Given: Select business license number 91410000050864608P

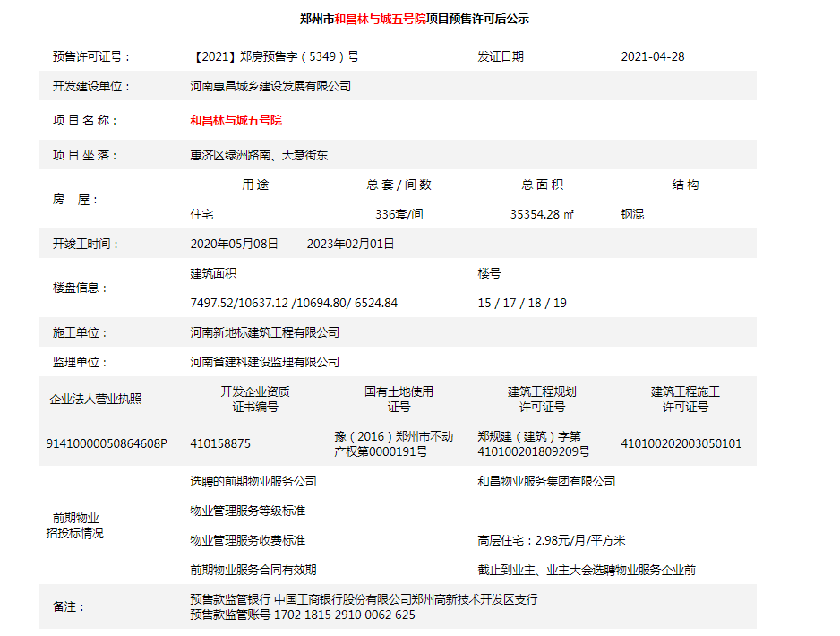Looking at the screenshot, I should [x=107, y=443].
